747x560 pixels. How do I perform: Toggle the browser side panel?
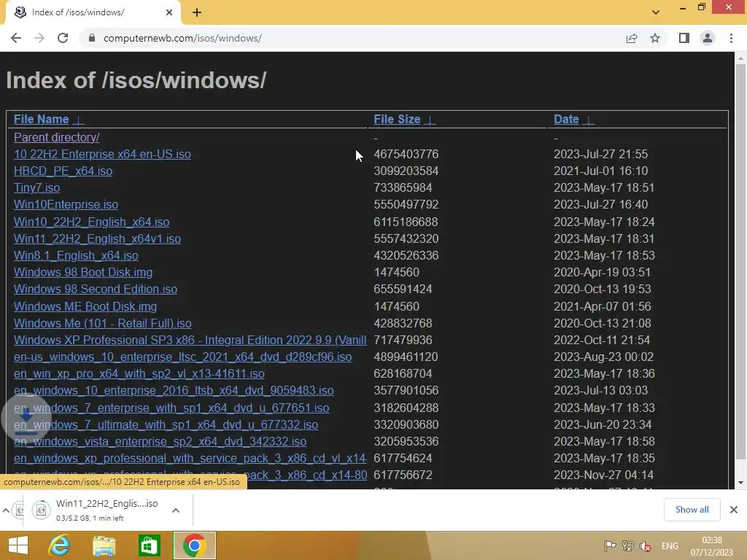tap(684, 38)
